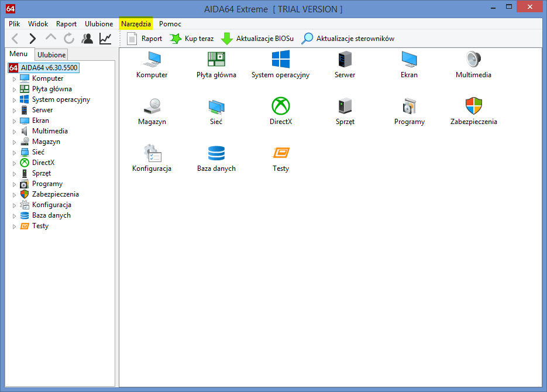Expand the Magazyn tree node
The width and height of the screenshot is (547, 392).
click(x=14, y=142)
